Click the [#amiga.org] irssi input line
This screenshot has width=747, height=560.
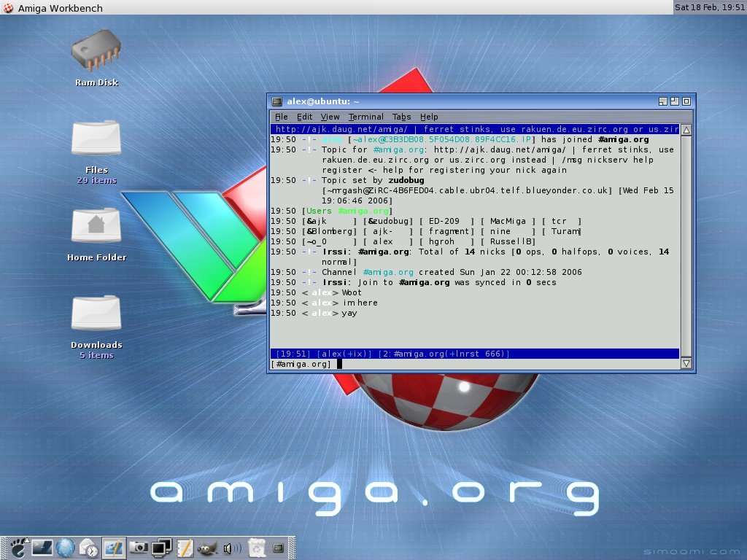474,364
